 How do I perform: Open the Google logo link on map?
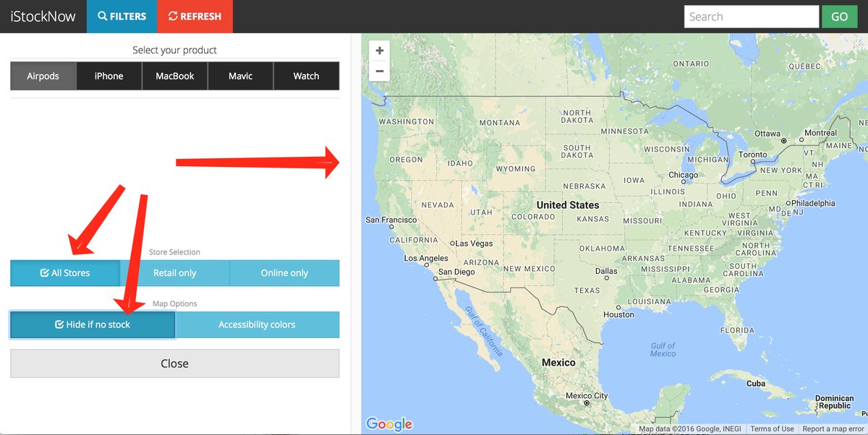(x=389, y=424)
